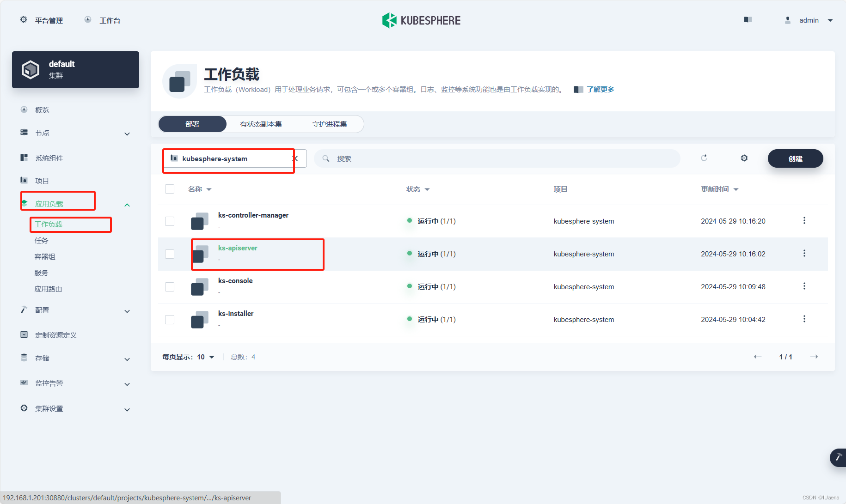Click the ks-console workload icon
846x504 pixels.
coord(200,287)
